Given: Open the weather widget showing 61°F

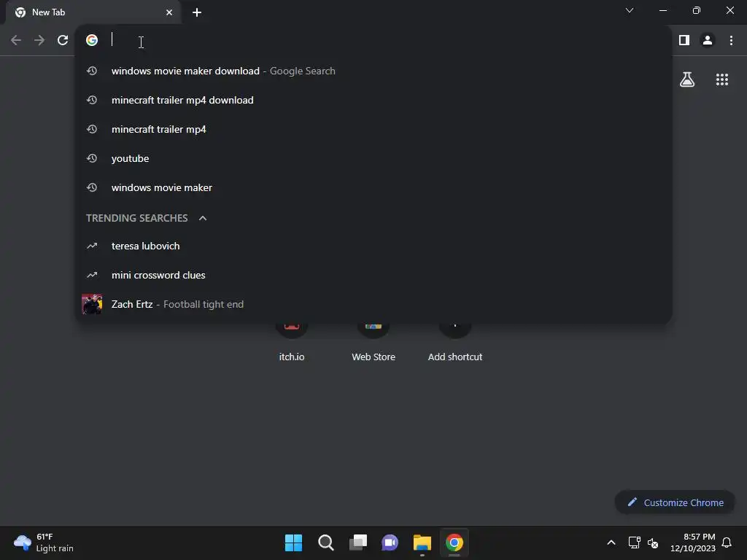Looking at the screenshot, I should [x=44, y=542].
